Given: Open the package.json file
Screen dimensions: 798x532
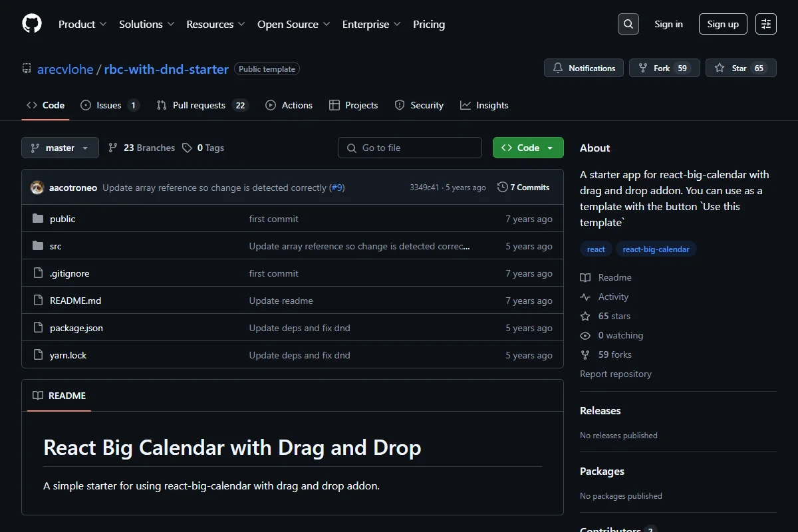Looking at the screenshot, I should coord(76,328).
